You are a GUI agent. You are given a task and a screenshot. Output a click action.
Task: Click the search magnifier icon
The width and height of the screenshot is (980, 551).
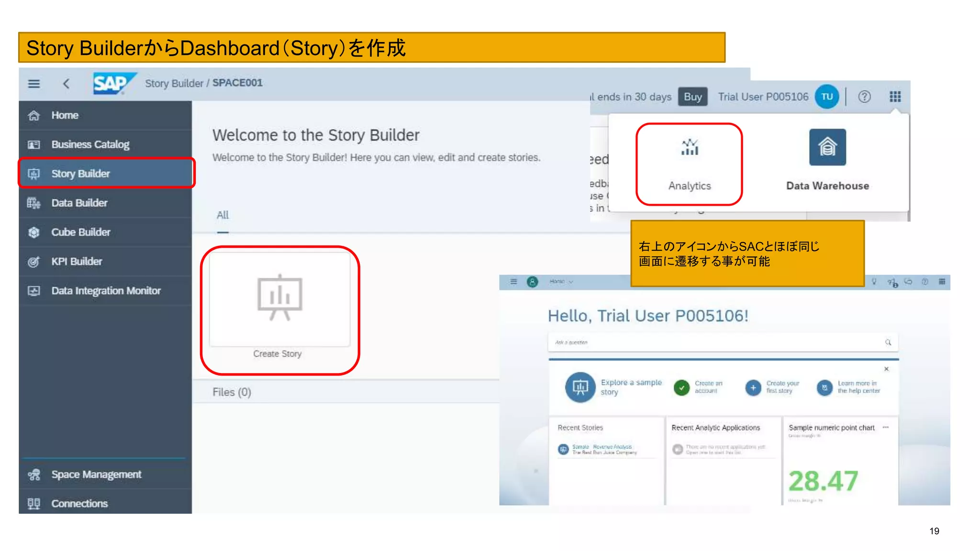coord(888,342)
